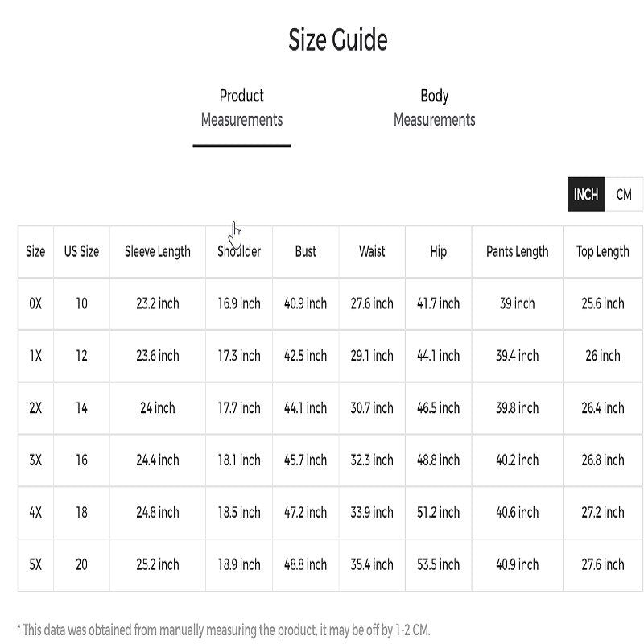Select the 3X size row label
Viewport: 644px width, 644px height.
(x=35, y=460)
